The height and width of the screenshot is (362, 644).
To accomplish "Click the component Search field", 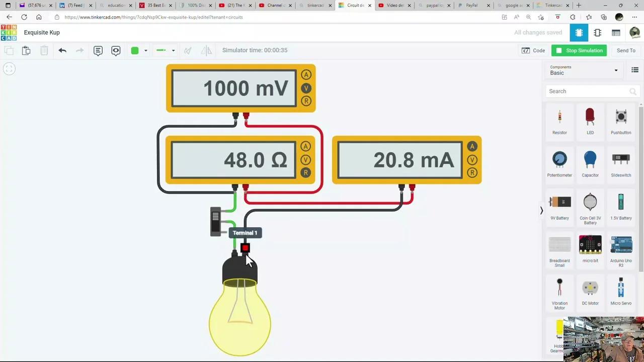I will pyautogui.click(x=589, y=91).
